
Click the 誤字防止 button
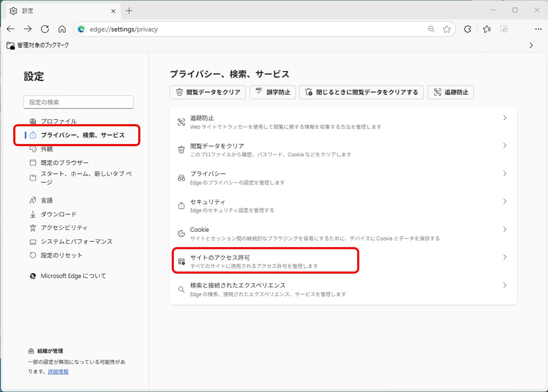coord(273,92)
